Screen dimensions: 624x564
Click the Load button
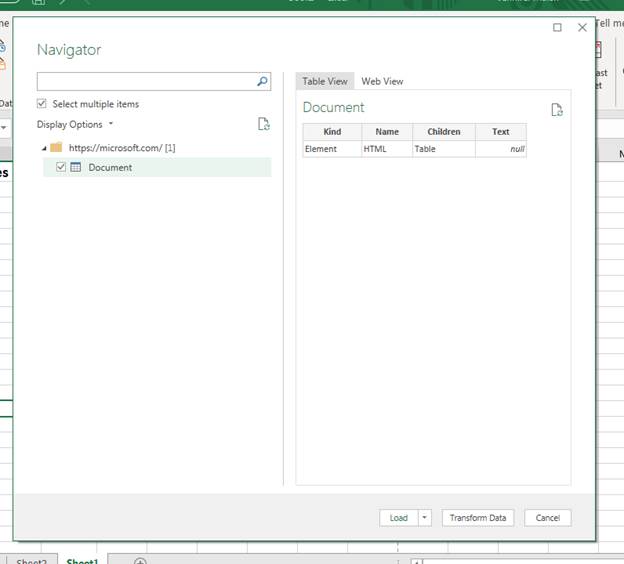pos(398,518)
